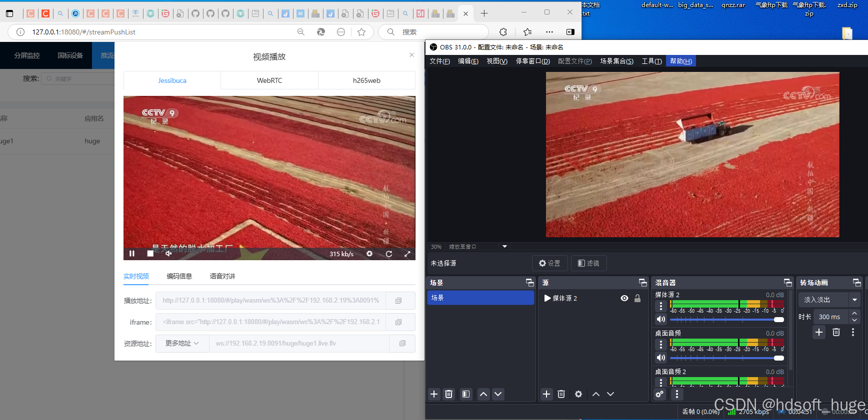The image size is (868, 420).
Task: Add a new source with plus button
Action: point(546,394)
